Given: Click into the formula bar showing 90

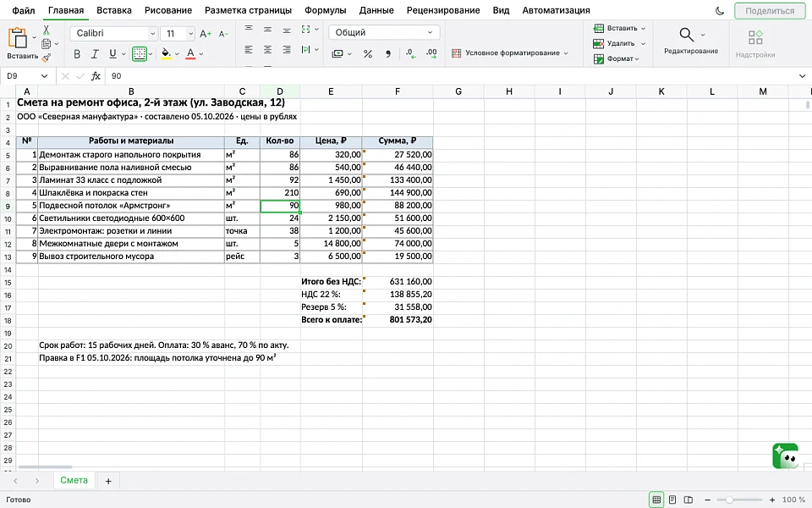Looking at the screenshot, I should [x=451, y=76].
